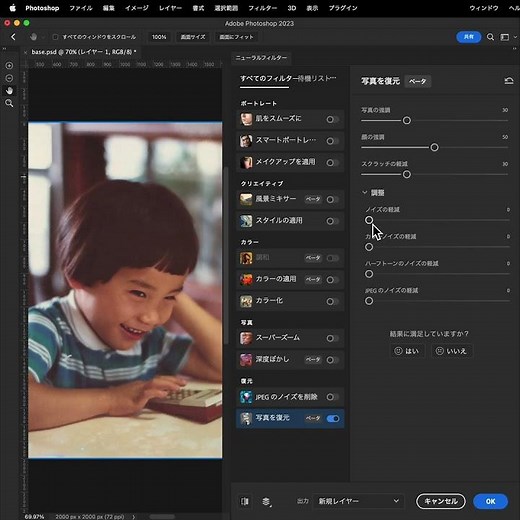The width and height of the screenshot is (520, 520).
Task: Open the イメージ menu
Action: pyautogui.click(x=137, y=8)
